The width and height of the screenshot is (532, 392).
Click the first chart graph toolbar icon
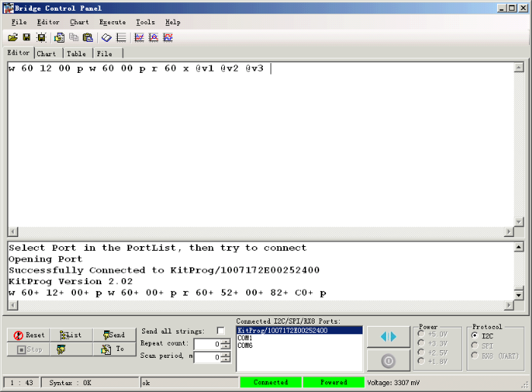[x=139, y=37]
